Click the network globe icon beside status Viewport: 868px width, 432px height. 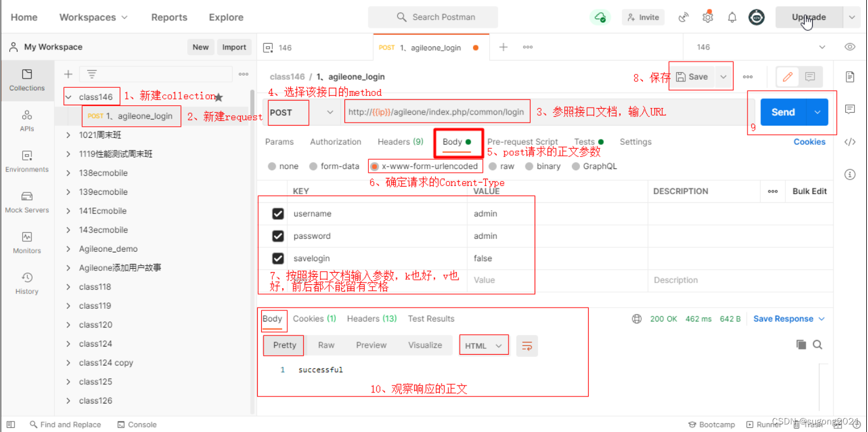coord(637,319)
